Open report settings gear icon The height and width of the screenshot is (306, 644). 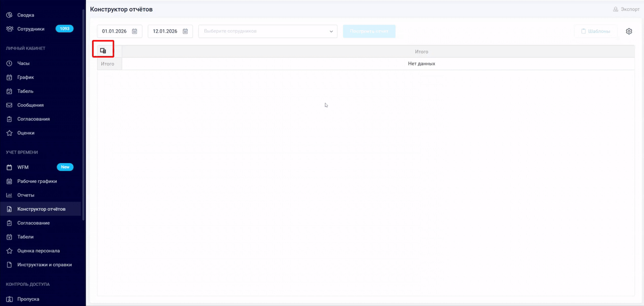[629, 31]
